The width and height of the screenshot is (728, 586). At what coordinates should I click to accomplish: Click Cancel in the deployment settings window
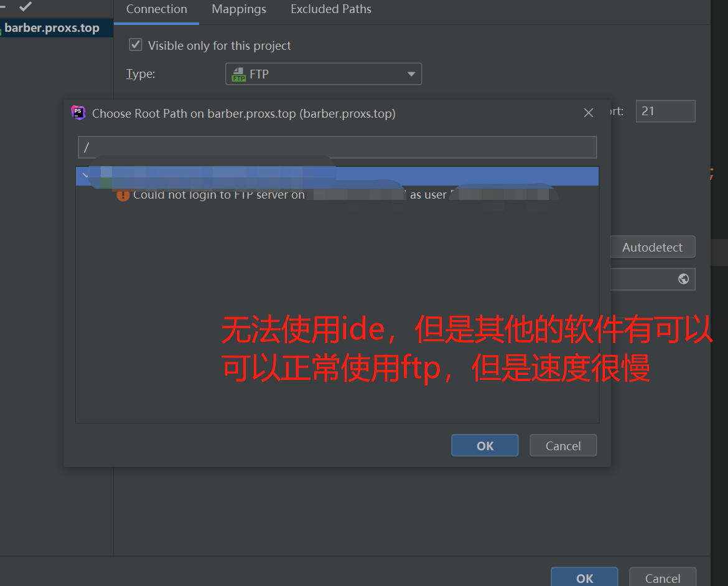[663, 578]
